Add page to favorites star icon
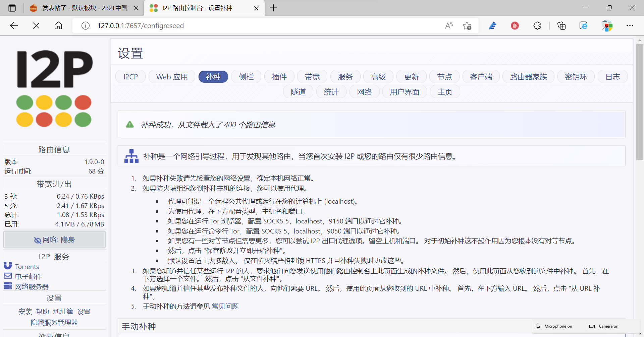Screen dimensions: 644x337 467,25
